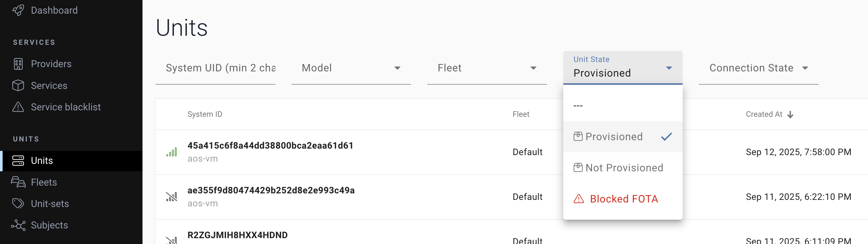The height and width of the screenshot is (244, 868).
Task: Collapse the Unit State dropdown arrow
Action: (x=669, y=68)
